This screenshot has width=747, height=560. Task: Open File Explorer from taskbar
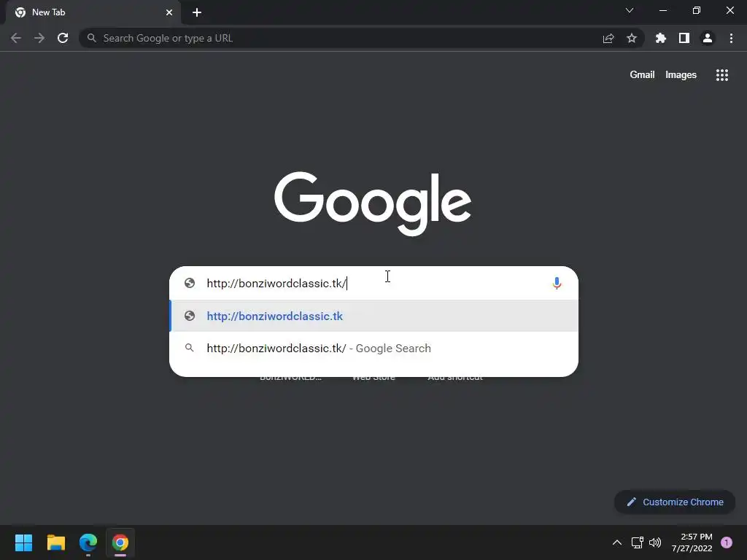(55, 542)
